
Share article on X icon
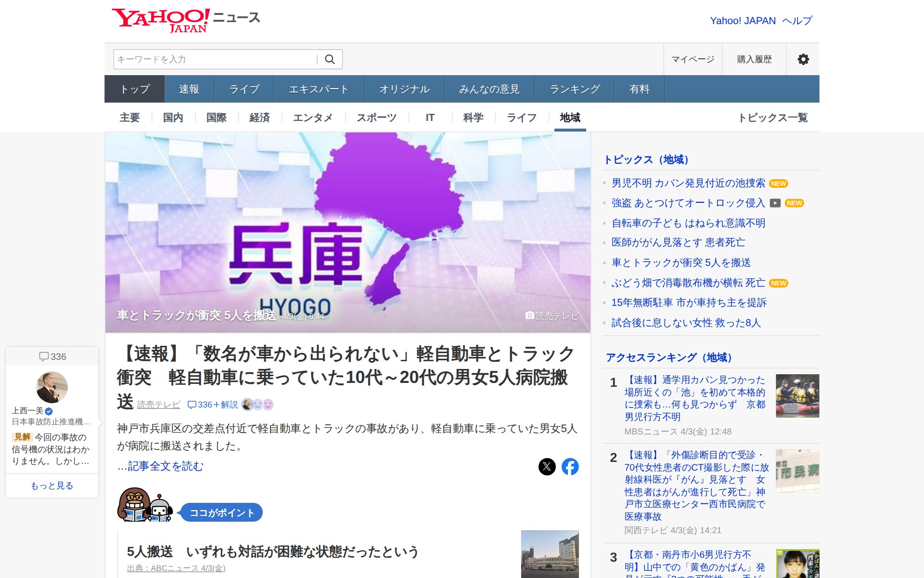pyautogui.click(x=547, y=466)
